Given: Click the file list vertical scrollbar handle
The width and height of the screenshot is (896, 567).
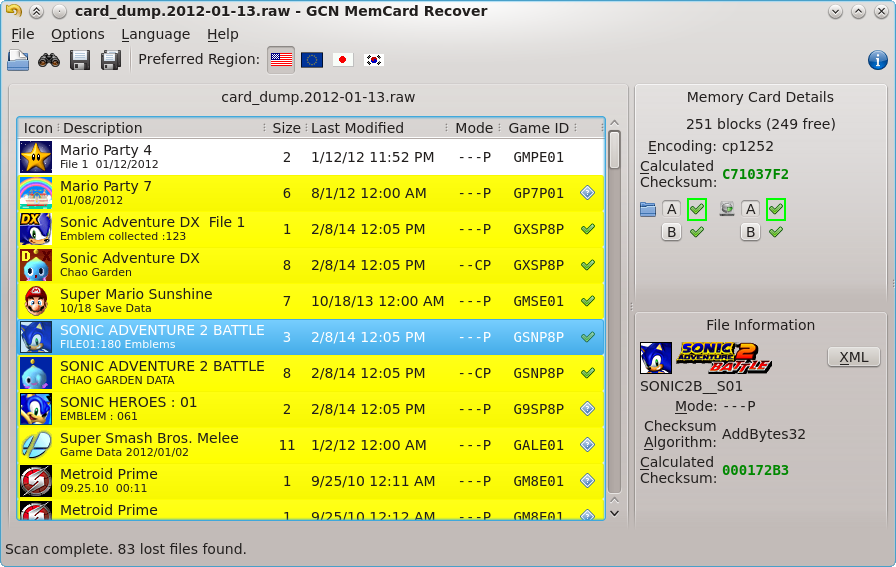Looking at the screenshot, I should [615, 150].
